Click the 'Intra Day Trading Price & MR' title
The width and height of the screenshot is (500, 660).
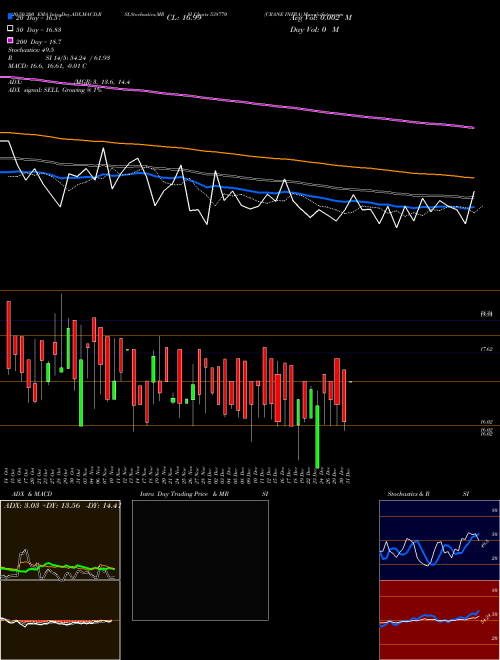coord(184,494)
